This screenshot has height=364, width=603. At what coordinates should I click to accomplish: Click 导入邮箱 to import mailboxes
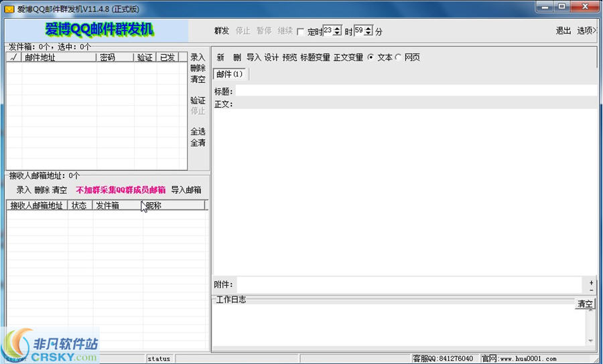[x=186, y=190]
